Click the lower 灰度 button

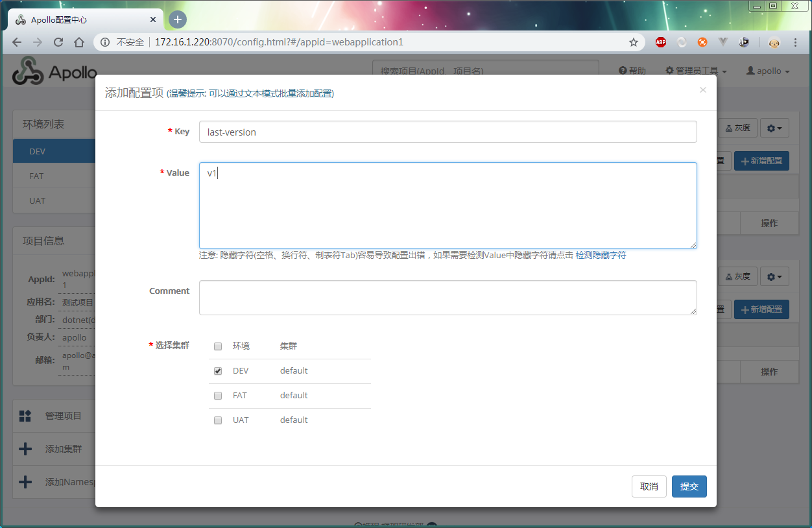(x=737, y=277)
